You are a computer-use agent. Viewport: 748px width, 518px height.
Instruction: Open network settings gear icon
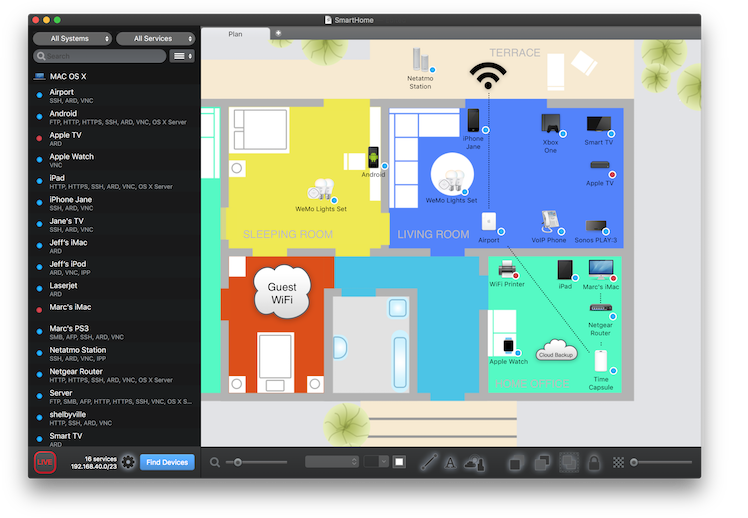click(128, 462)
